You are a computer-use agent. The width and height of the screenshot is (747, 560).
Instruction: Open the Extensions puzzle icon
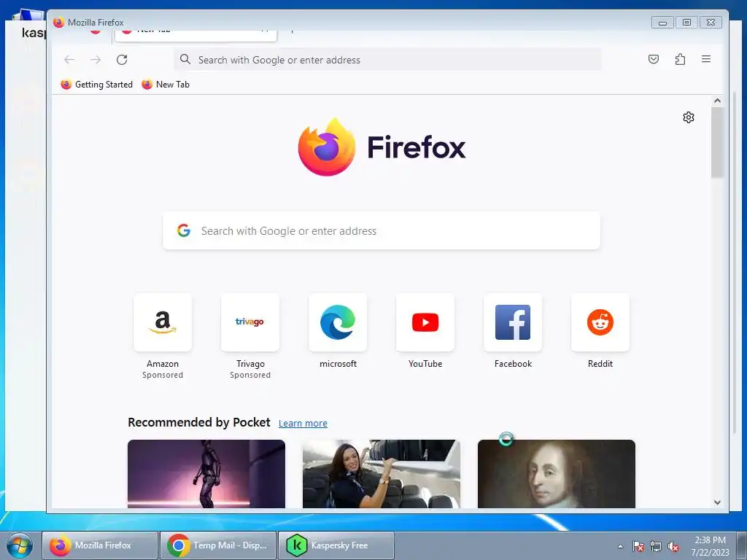pos(680,59)
